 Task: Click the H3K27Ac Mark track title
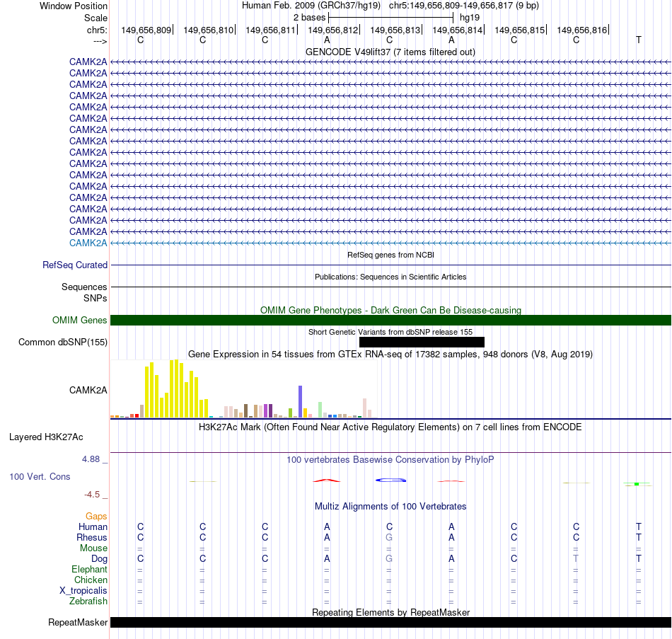click(x=390, y=427)
